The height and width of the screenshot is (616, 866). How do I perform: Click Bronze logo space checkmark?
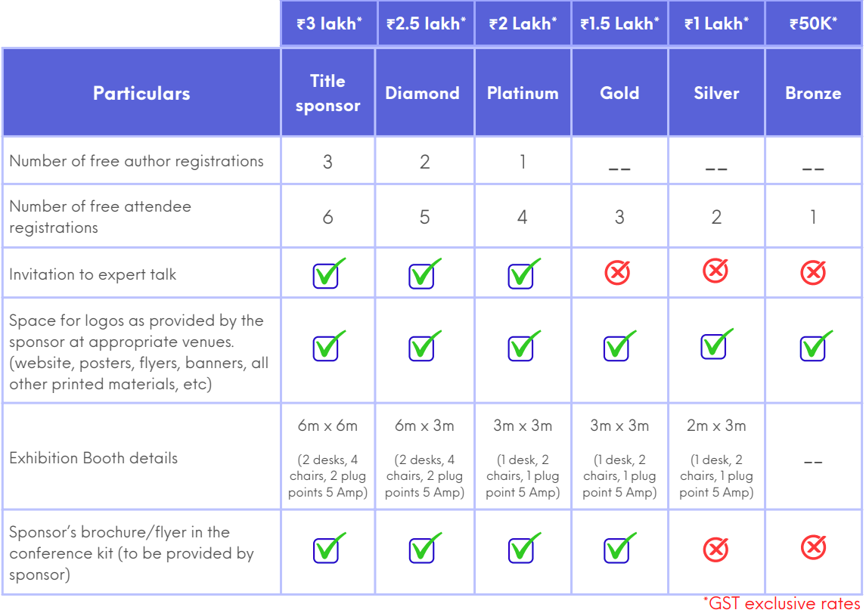coord(814,347)
